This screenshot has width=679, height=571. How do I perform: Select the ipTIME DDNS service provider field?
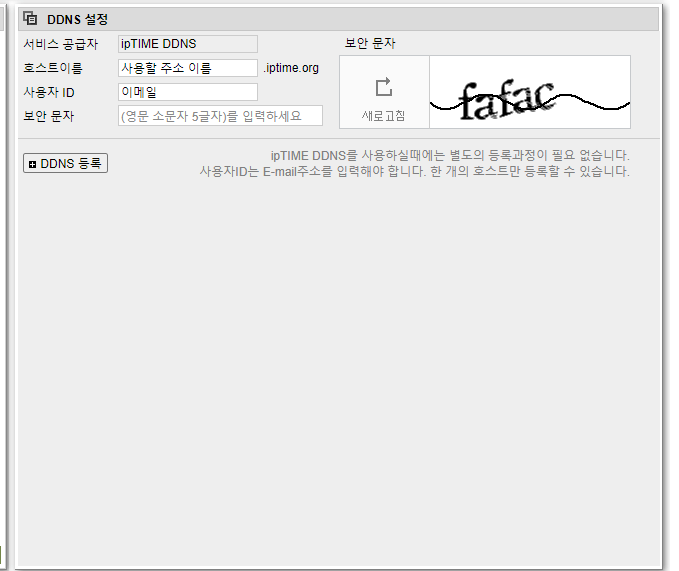pyautogui.click(x=188, y=44)
